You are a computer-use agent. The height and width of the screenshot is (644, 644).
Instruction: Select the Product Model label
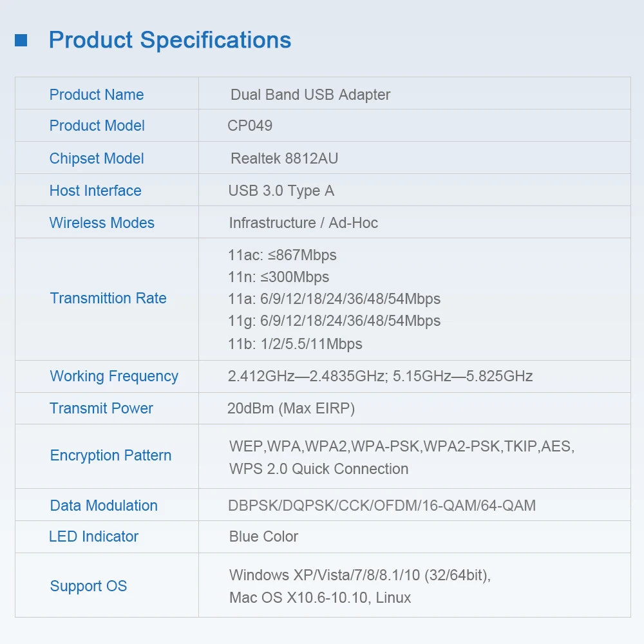tap(97, 126)
